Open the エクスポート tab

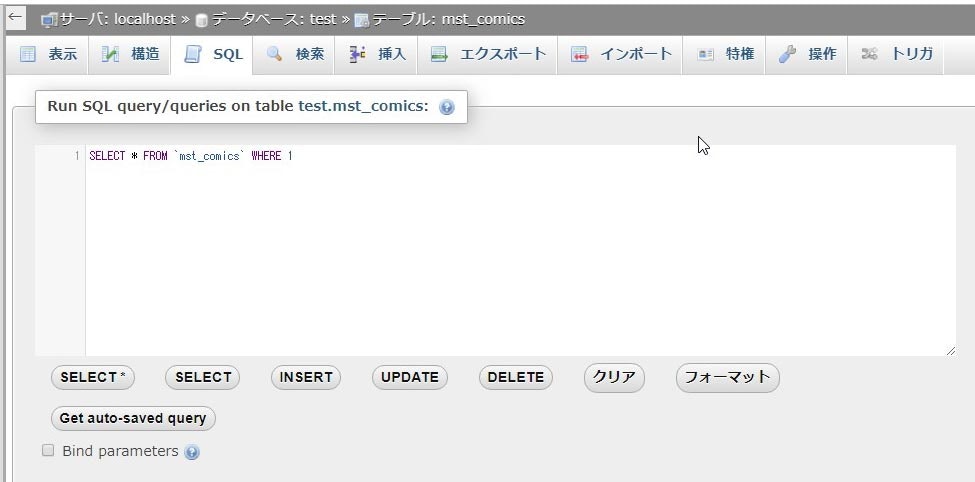(488, 55)
